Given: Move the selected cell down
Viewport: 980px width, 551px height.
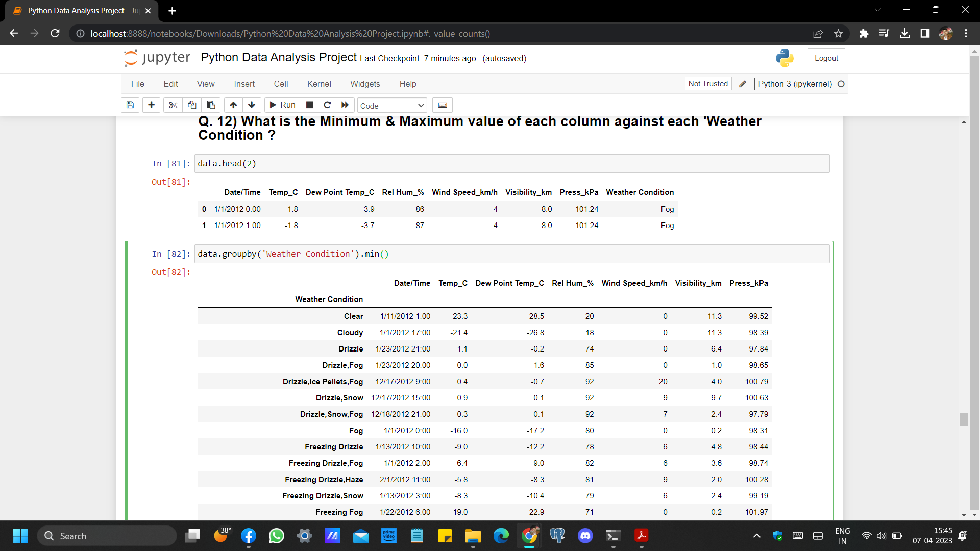Looking at the screenshot, I should tap(252, 105).
